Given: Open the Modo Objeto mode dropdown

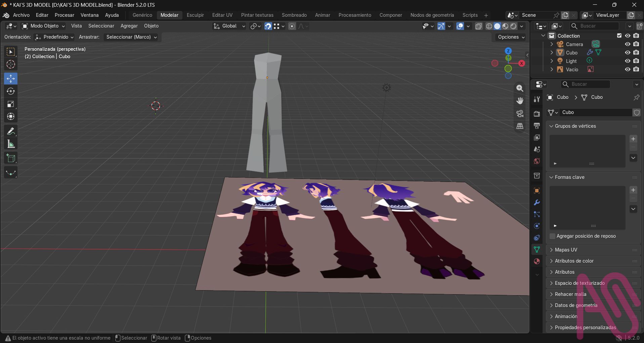Looking at the screenshot, I should coord(43,26).
